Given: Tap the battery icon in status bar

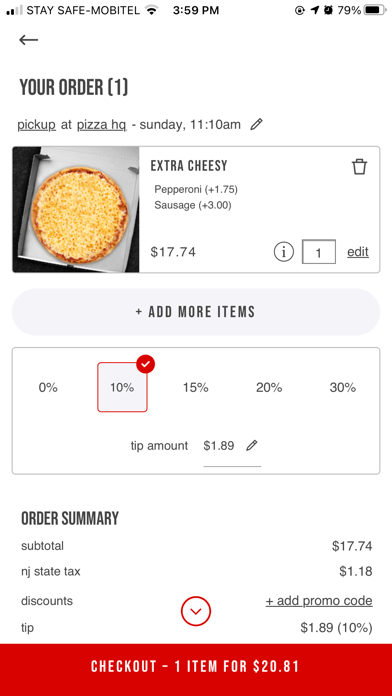Looking at the screenshot, I should point(375,10).
